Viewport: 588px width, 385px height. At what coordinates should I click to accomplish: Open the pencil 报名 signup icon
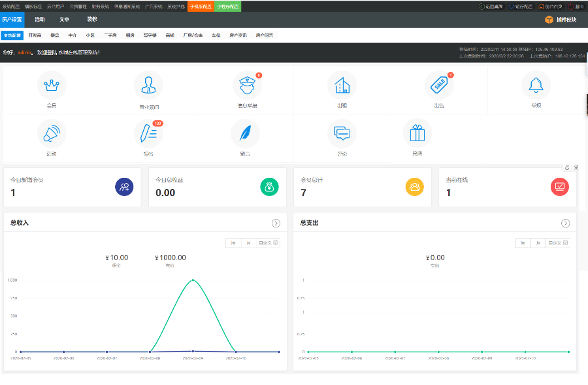click(148, 133)
